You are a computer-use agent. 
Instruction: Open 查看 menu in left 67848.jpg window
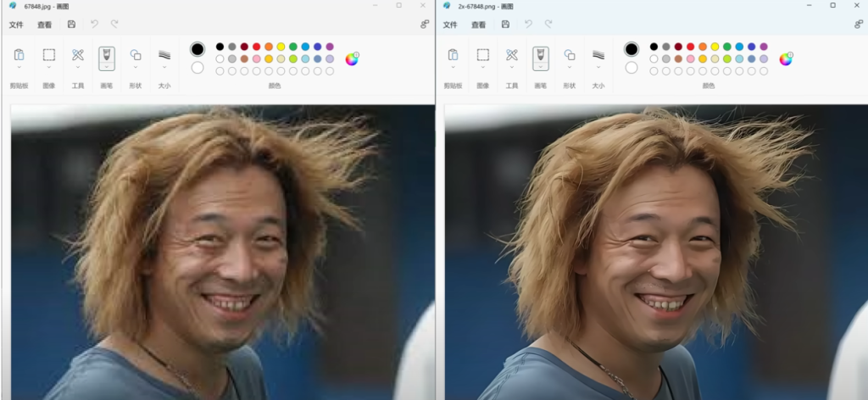coord(44,25)
